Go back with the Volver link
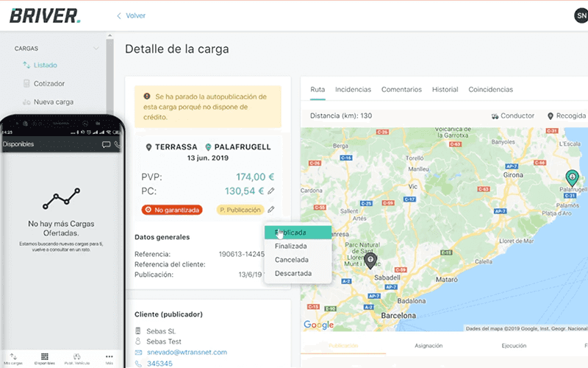Viewport: 588px width, 368px height. [131, 15]
